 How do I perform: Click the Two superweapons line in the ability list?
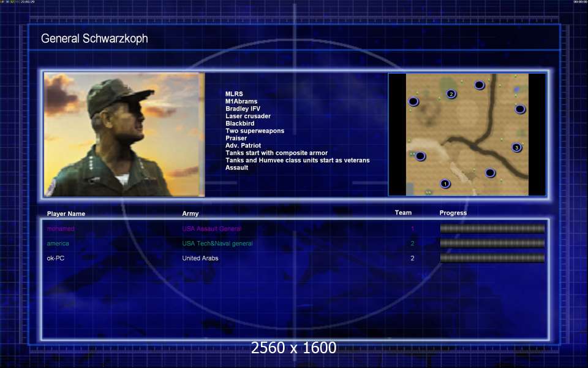[x=254, y=131]
